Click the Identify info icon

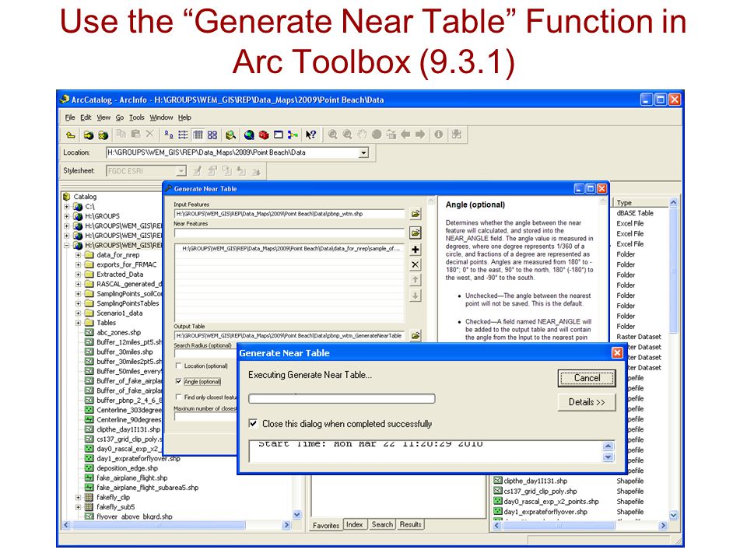pyautogui.click(x=438, y=135)
